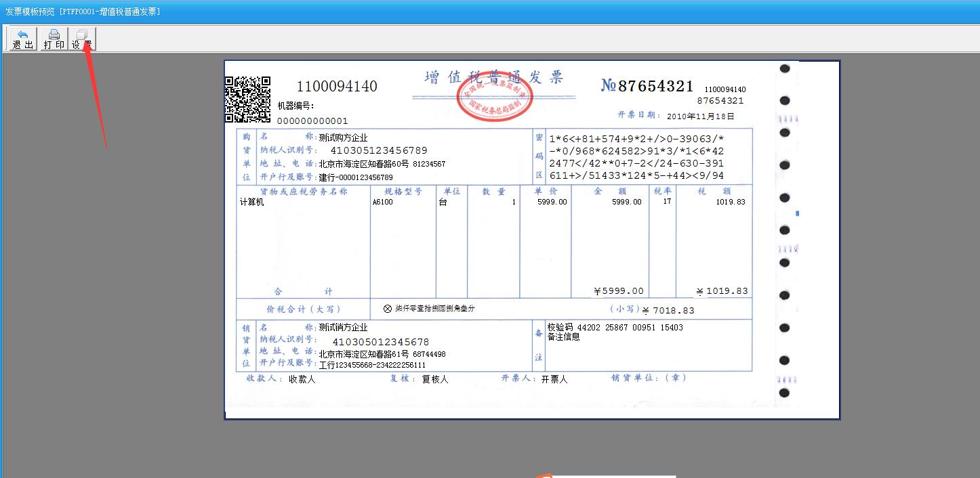Click the 打印 printer icon to print invoice
980x478 pixels.
point(54,38)
